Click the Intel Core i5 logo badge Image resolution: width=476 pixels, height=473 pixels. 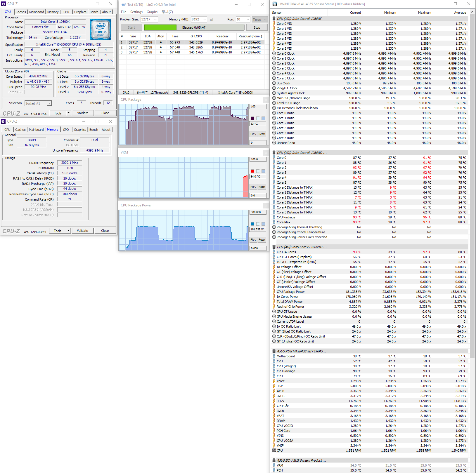(100, 29)
